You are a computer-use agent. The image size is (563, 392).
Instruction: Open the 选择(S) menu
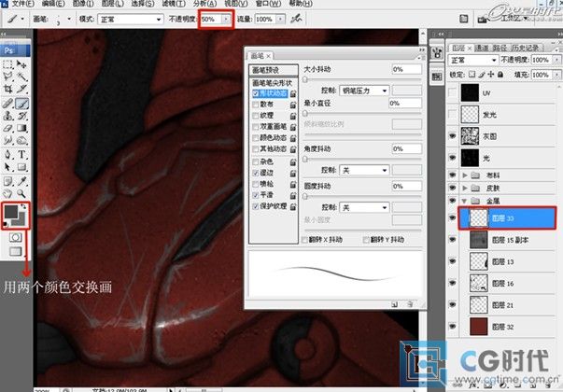click(143, 4)
